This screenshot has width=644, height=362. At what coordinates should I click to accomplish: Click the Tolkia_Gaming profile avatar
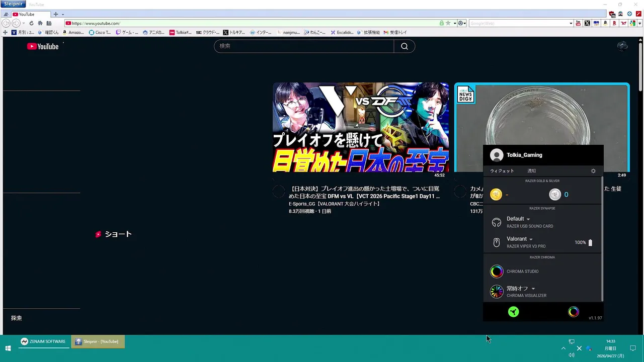point(497,155)
